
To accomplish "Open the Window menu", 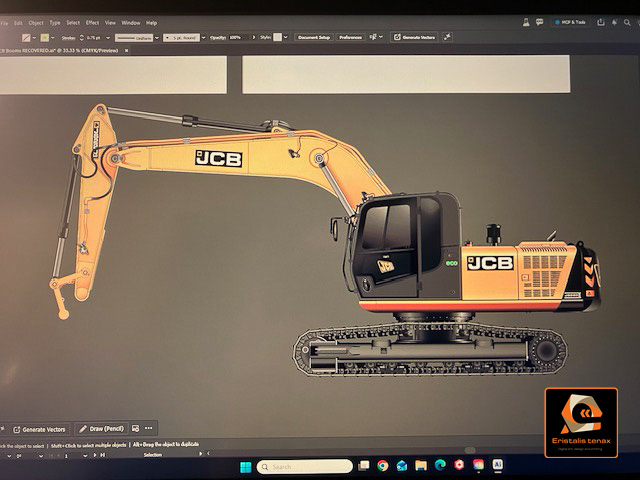I will tap(131, 23).
